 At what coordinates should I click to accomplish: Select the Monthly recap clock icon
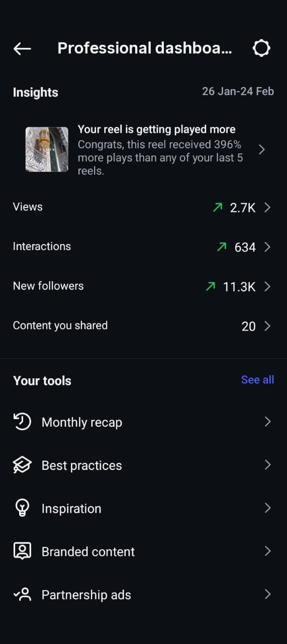[22, 422]
